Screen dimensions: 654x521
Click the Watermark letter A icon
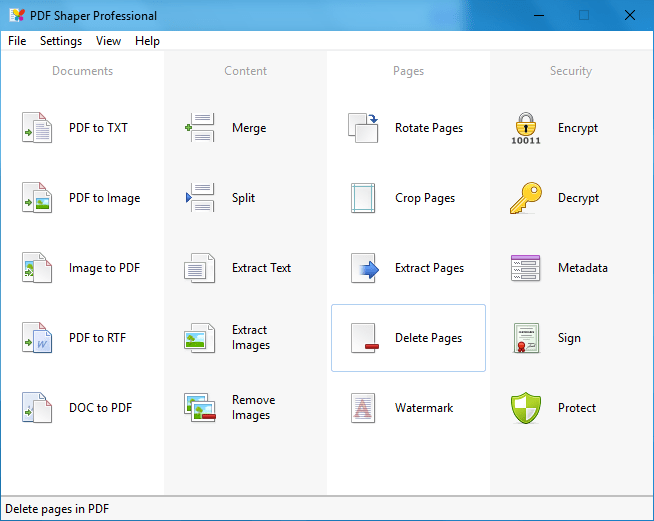(x=363, y=408)
